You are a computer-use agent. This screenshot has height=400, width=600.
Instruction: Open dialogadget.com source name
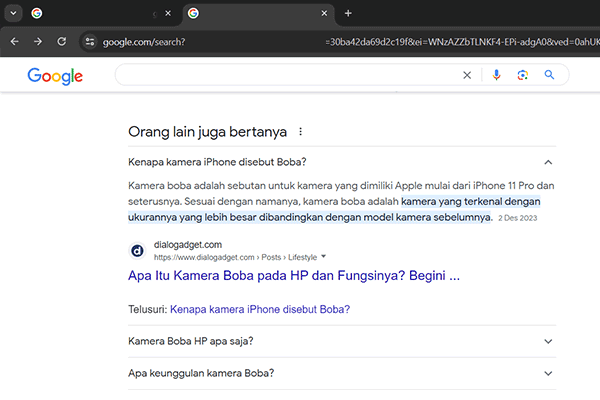pos(188,245)
